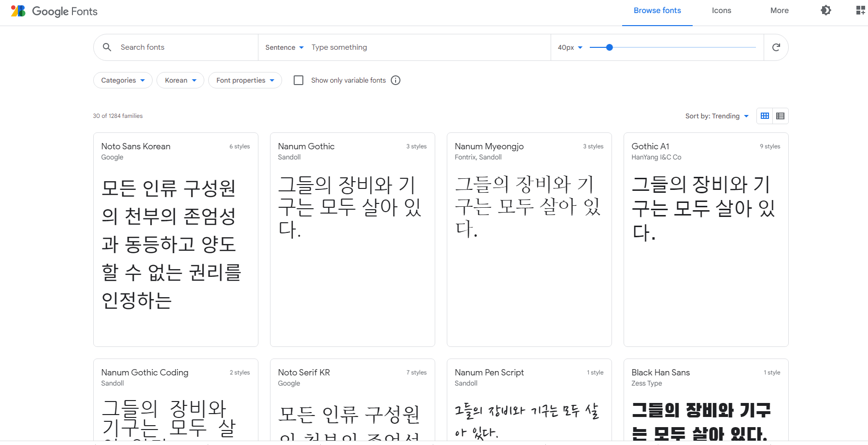Image resolution: width=868 pixels, height=445 pixels.
Task: Open the Sentence preview type dropdown
Action: click(x=285, y=47)
